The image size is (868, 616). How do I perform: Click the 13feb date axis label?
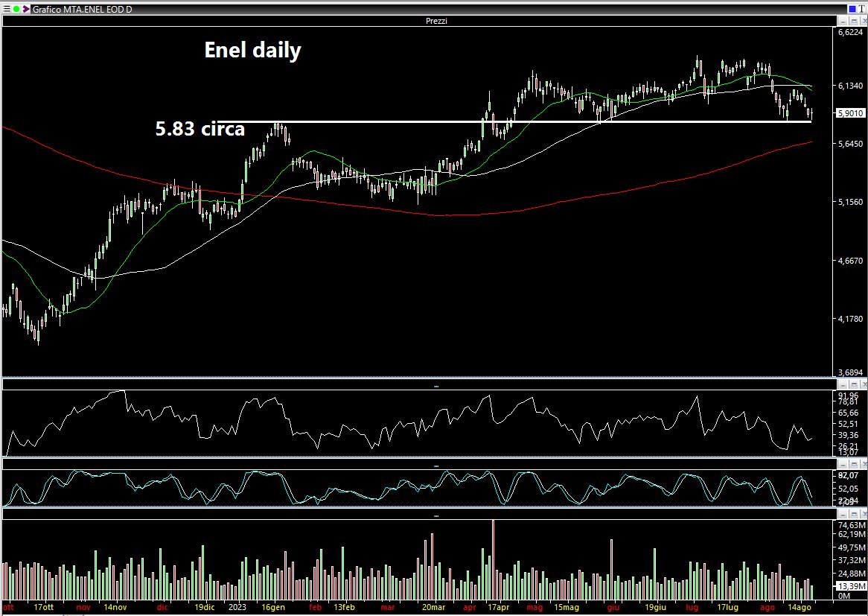pyautogui.click(x=344, y=607)
